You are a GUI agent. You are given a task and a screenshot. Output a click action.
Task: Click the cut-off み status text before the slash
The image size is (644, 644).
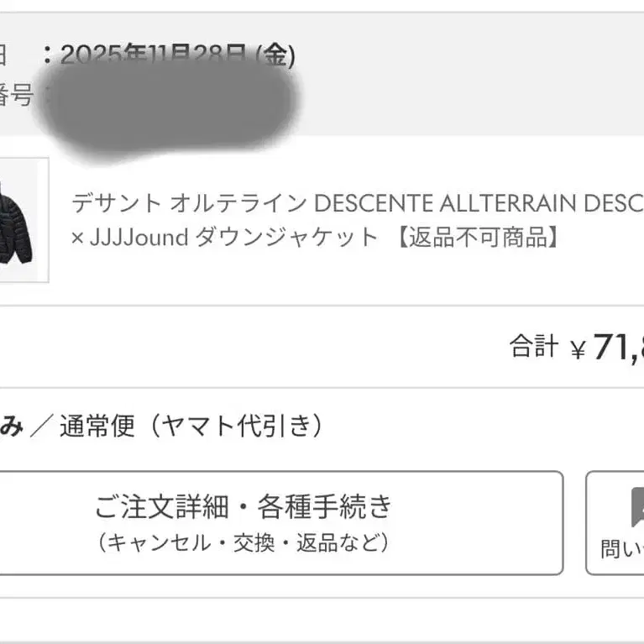click(10, 427)
